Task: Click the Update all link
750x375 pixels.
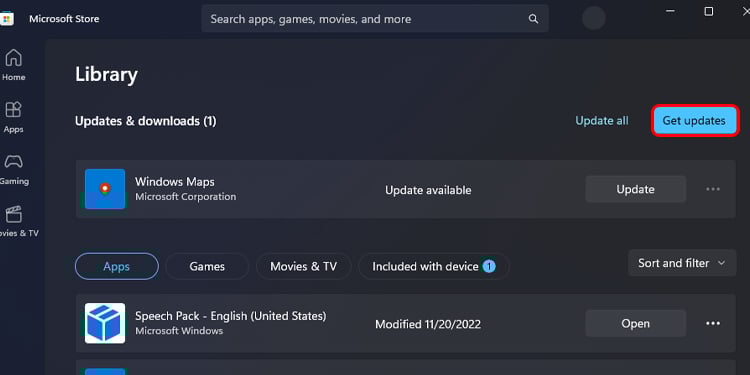Action: tap(602, 121)
